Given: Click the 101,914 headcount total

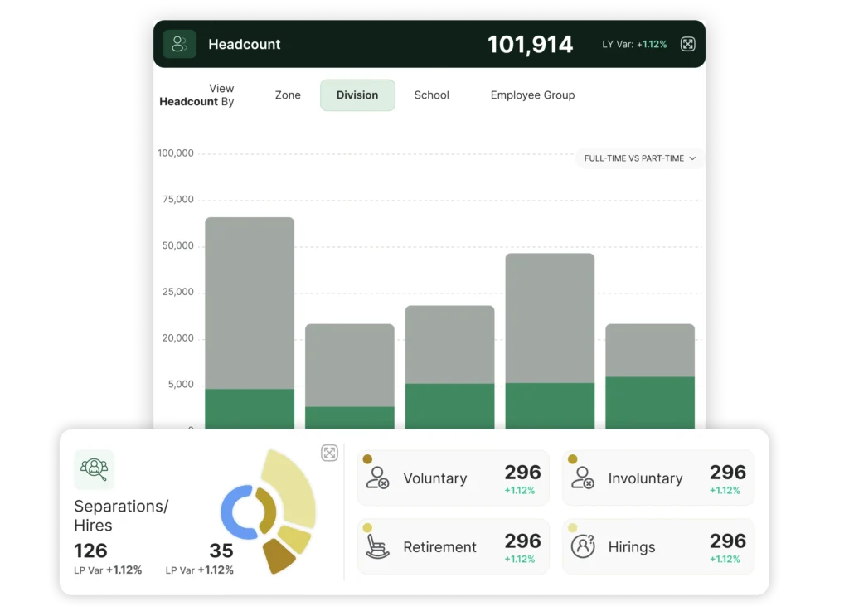Looking at the screenshot, I should pyautogui.click(x=530, y=45).
